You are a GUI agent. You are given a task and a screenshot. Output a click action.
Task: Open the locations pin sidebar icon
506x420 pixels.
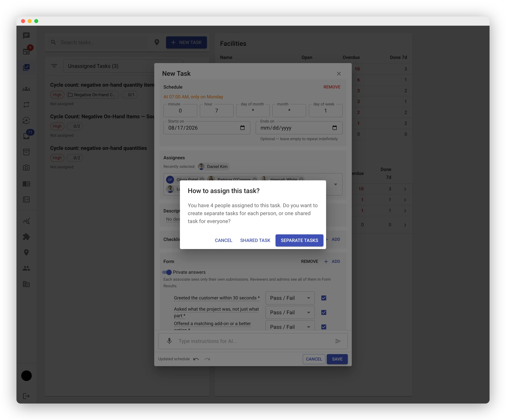pyautogui.click(x=26, y=252)
